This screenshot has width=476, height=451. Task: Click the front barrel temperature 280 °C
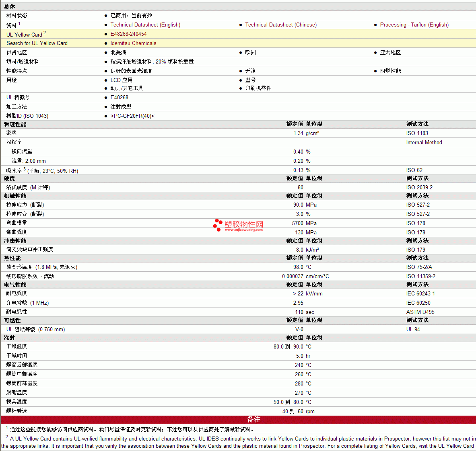tap(303, 384)
